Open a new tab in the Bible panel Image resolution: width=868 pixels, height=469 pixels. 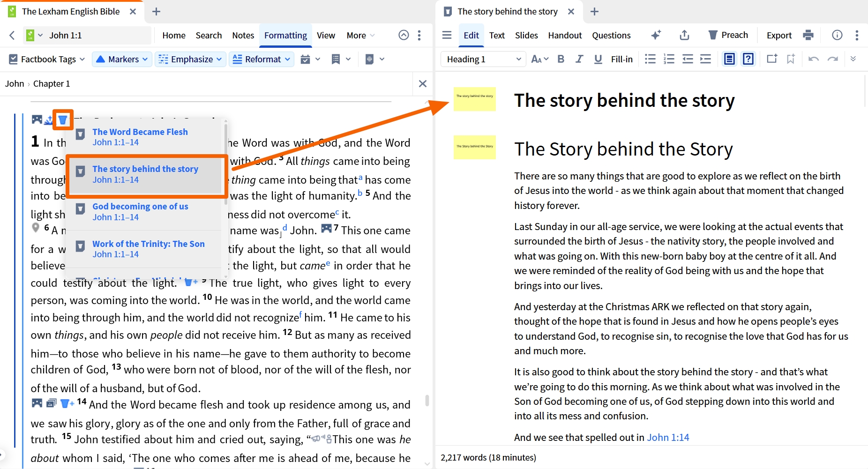click(x=157, y=12)
